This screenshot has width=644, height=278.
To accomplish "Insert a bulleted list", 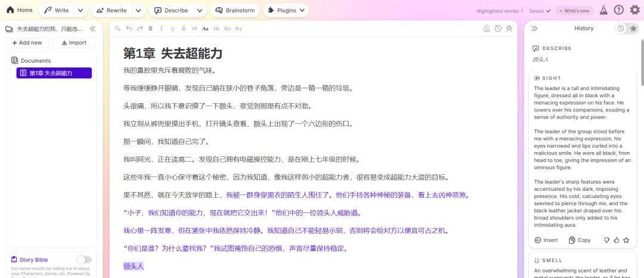I will coord(194,28).
